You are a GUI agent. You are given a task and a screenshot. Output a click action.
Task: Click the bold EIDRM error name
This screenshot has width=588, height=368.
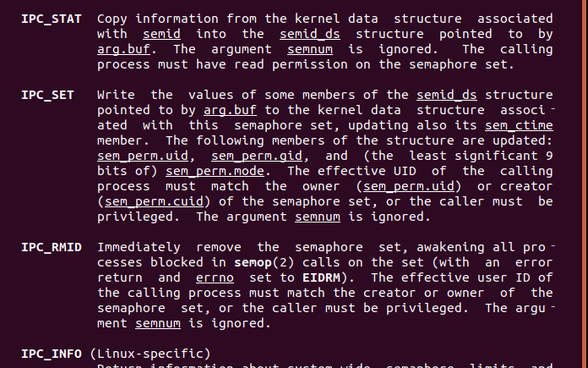(321, 277)
